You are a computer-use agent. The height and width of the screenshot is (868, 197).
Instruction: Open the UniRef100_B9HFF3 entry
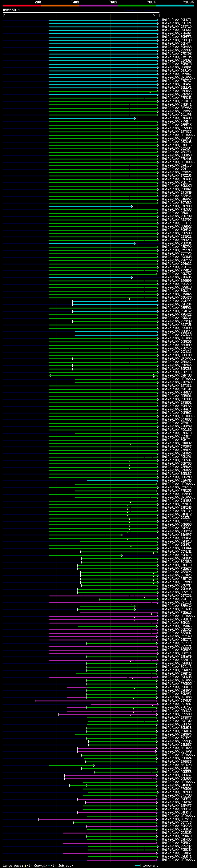[x=176, y=37]
